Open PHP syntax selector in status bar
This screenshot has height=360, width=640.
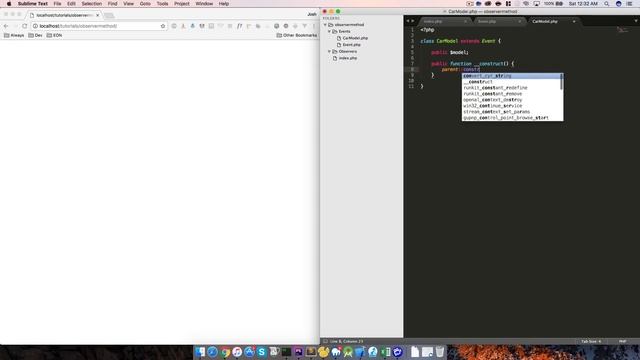[622, 341]
